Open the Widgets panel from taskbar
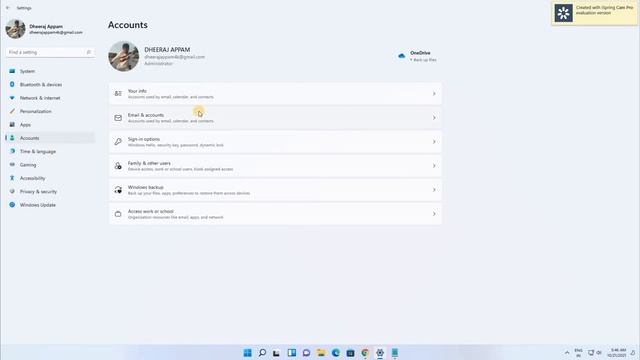This screenshot has height=360, width=640. (x=291, y=353)
